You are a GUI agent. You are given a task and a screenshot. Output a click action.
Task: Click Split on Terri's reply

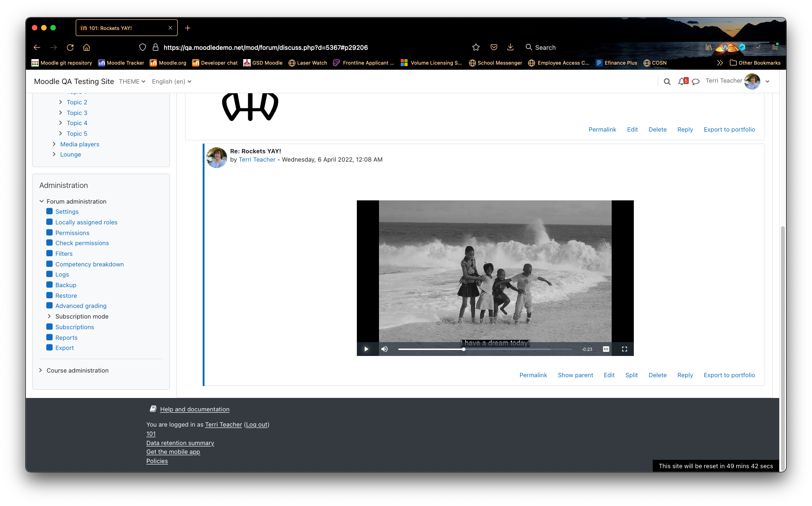632,375
